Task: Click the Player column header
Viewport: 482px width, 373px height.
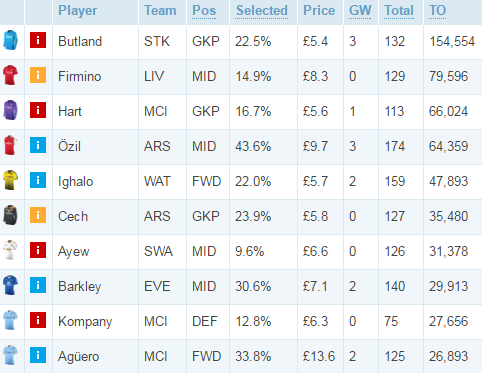Action: click(78, 10)
